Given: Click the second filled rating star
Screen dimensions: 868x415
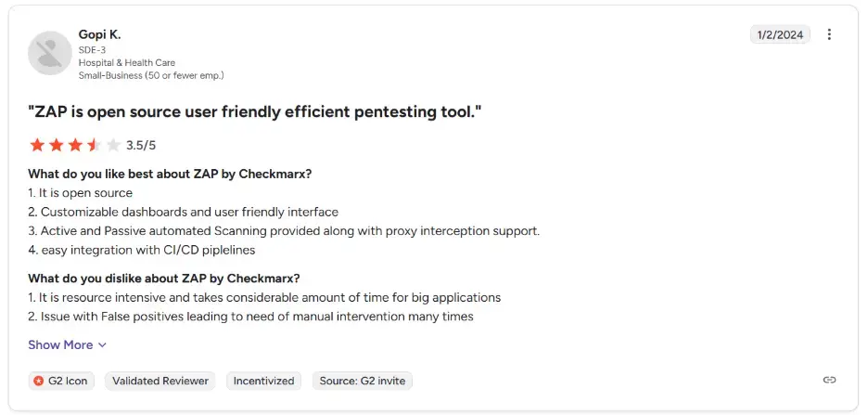Looking at the screenshot, I should coord(56,145).
